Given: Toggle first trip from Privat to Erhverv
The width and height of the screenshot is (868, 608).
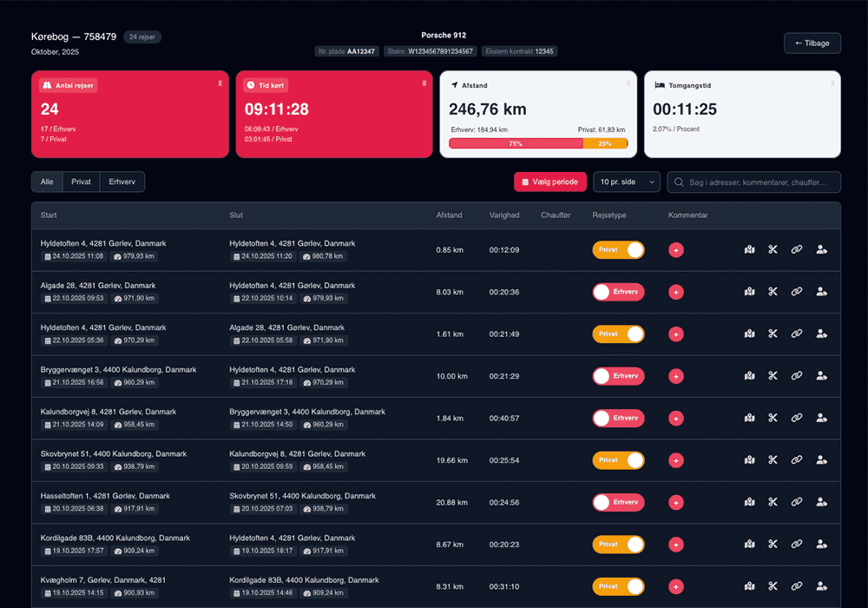Looking at the screenshot, I should [x=618, y=250].
